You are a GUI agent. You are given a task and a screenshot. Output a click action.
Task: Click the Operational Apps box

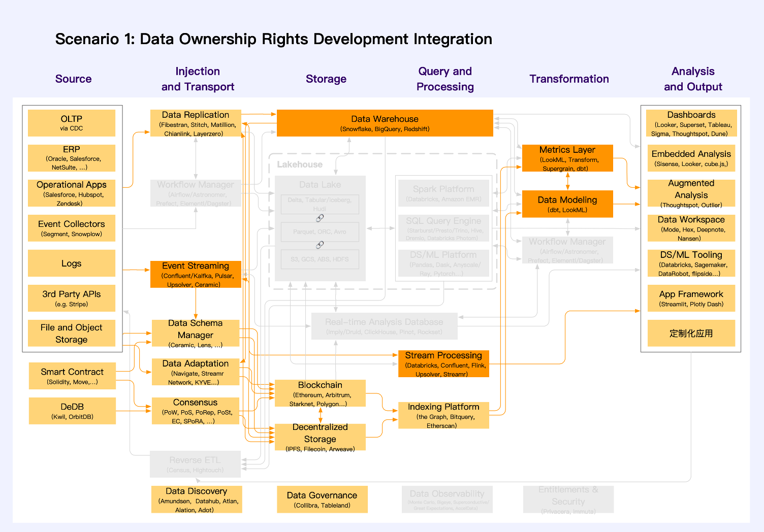pos(72,193)
